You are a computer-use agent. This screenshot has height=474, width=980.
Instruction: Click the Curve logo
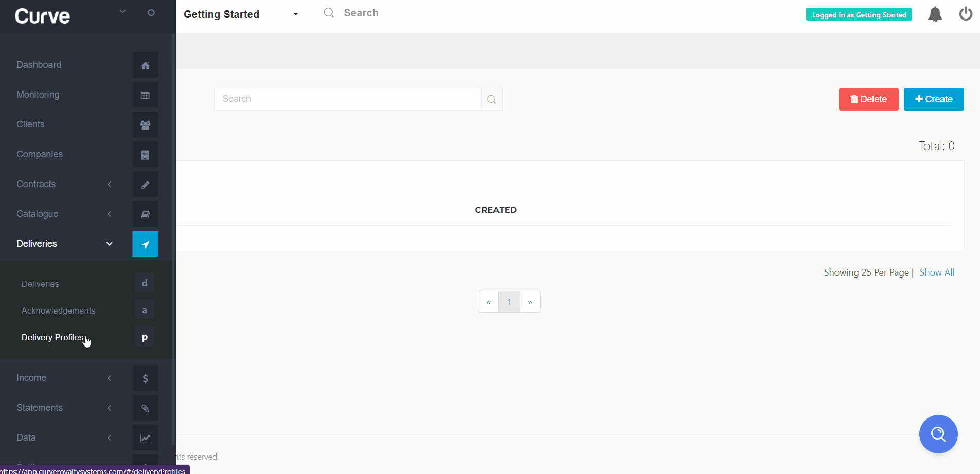pos(42,16)
